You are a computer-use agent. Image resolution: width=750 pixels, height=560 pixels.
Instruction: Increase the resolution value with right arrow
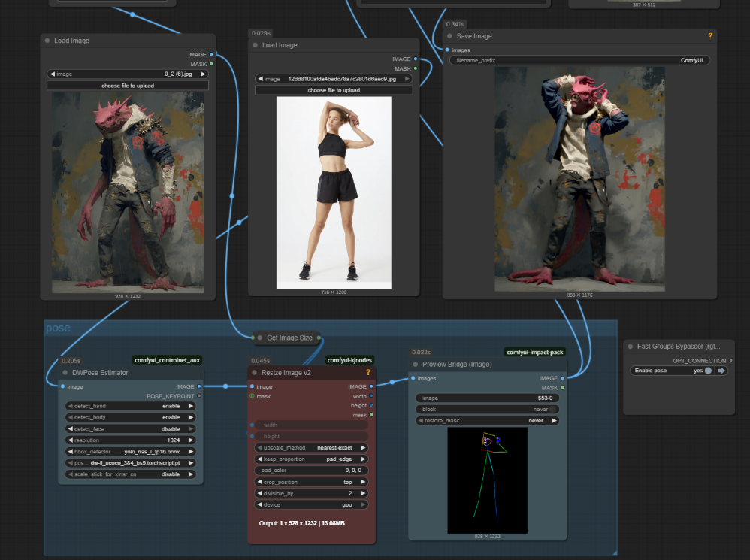(191, 440)
